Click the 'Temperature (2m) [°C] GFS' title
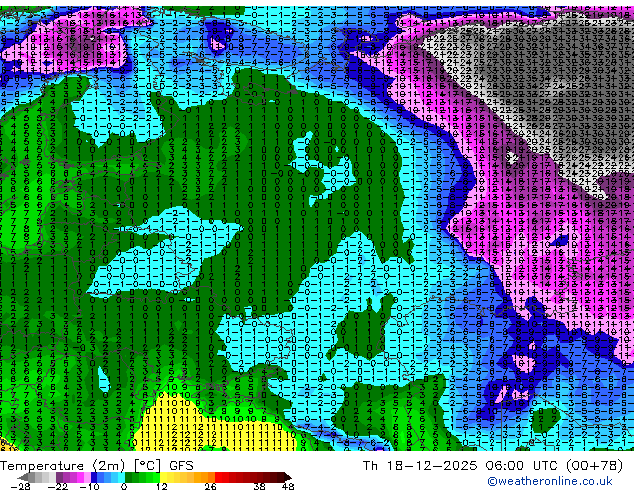This screenshot has height=490, width=634. tap(97, 466)
